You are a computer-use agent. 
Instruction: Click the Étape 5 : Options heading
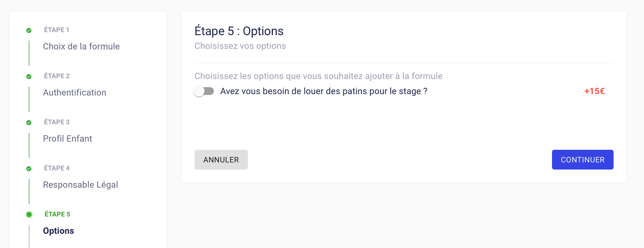click(x=239, y=31)
